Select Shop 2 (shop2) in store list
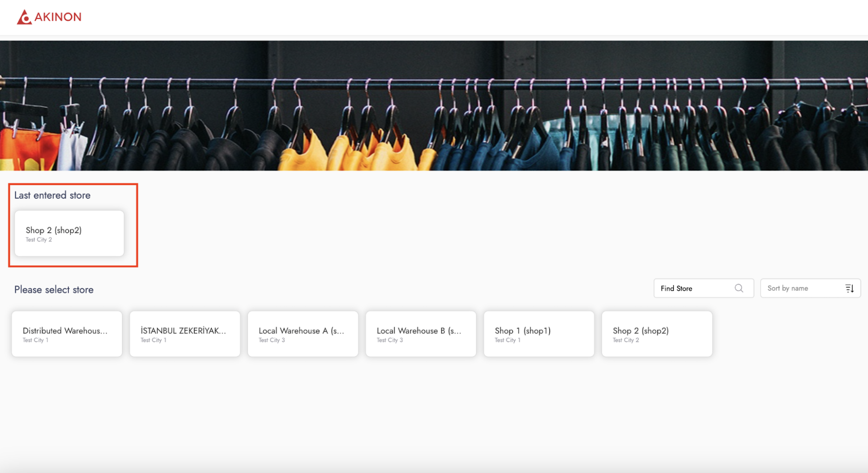Screen dimensions: 868x473 tap(657, 334)
